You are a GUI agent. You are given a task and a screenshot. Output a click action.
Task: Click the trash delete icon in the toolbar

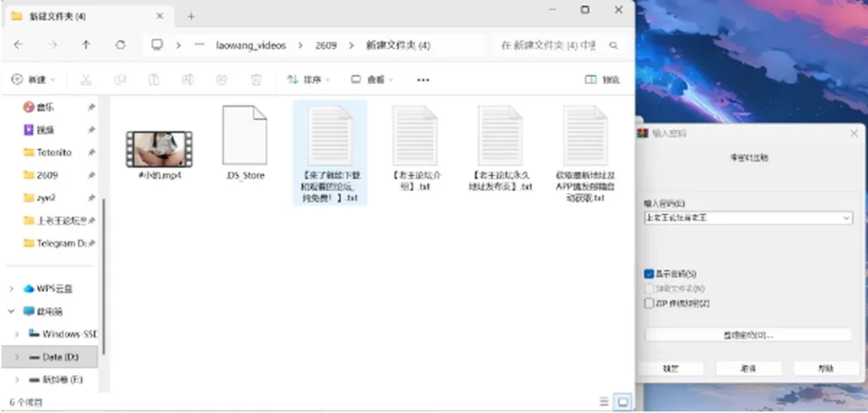pyautogui.click(x=256, y=80)
